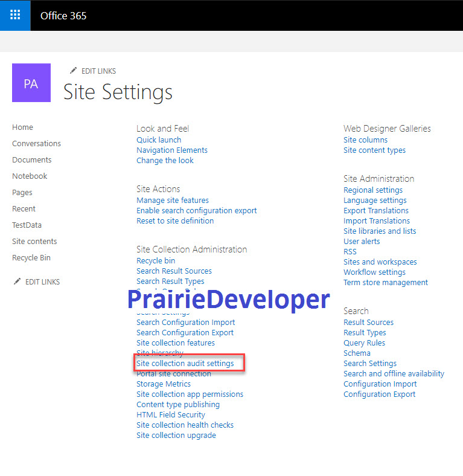The height and width of the screenshot is (476, 463).
Task: Click the left sidebar EDIT LINKS pencil icon
Action: 17,281
